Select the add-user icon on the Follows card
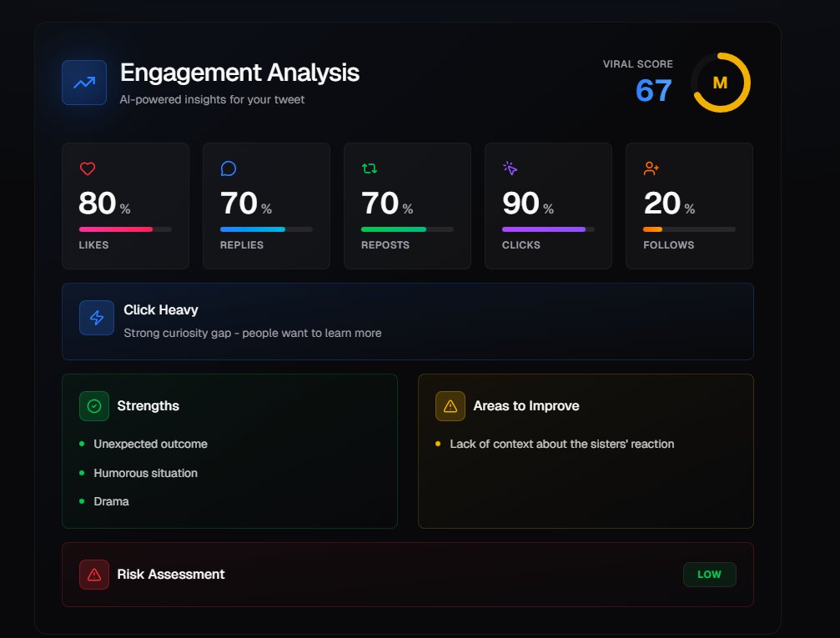Screen dimensions: 840x638 651,168
